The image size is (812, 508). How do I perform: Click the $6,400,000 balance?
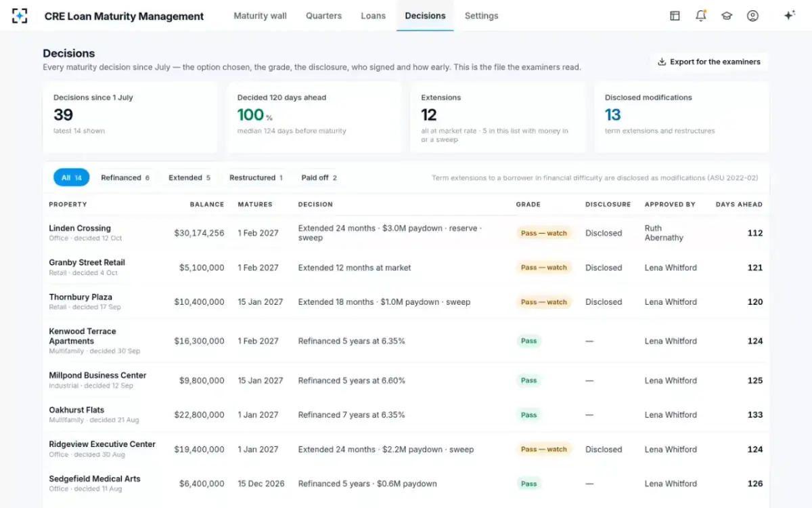[202, 484]
